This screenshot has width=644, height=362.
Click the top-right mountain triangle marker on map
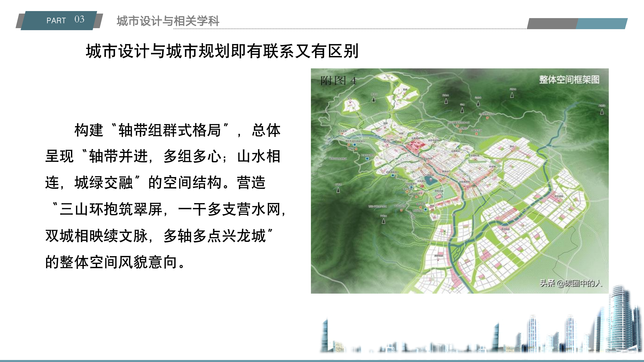tap(602, 112)
